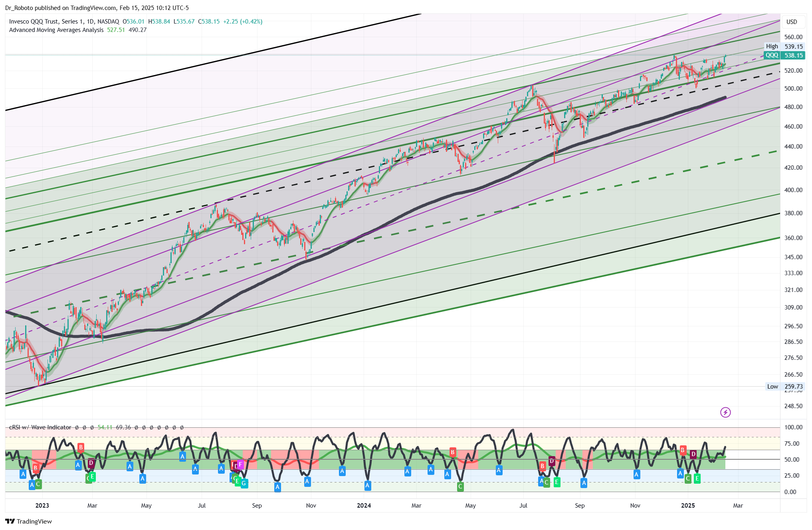Click the 380.00 price axis tick

click(793, 213)
